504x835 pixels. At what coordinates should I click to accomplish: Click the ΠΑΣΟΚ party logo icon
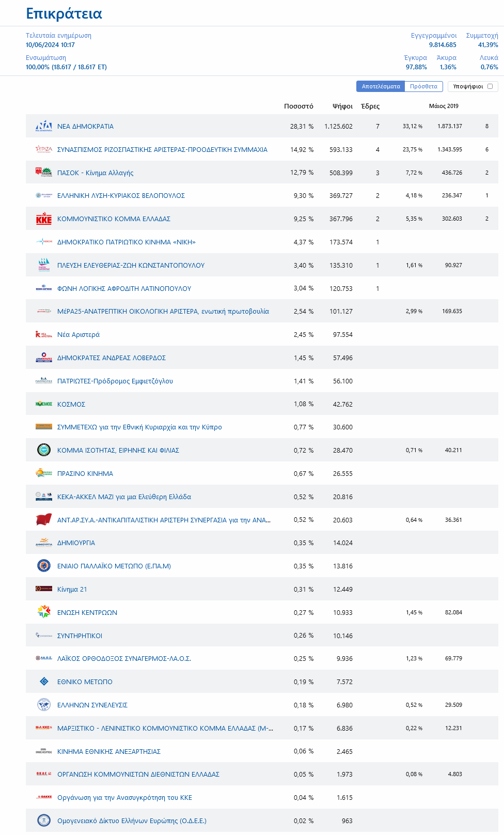click(x=44, y=172)
